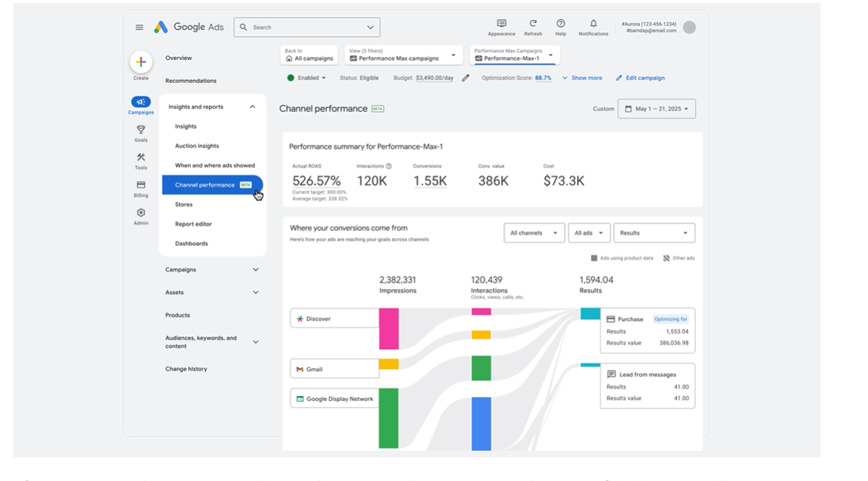Open Billing card icon
The height and width of the screenshot is (481, 868).
click(141, 185)
